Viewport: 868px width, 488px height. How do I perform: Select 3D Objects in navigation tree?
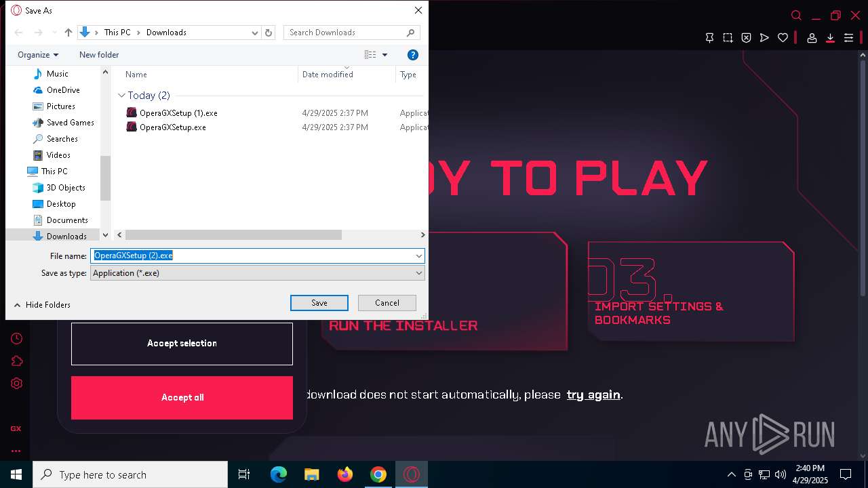[x=66, y=188]
